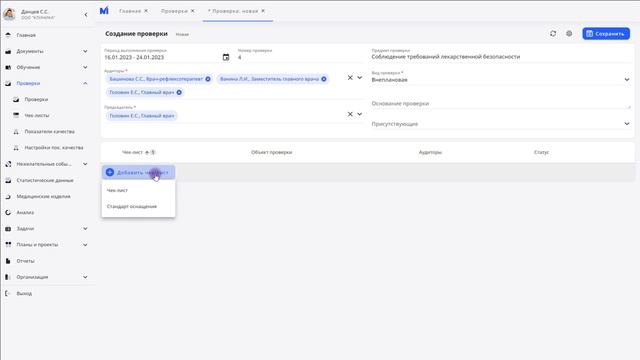Open the Аудиторы dropdown arrow

pyautogui.click(x=360, y=78)
